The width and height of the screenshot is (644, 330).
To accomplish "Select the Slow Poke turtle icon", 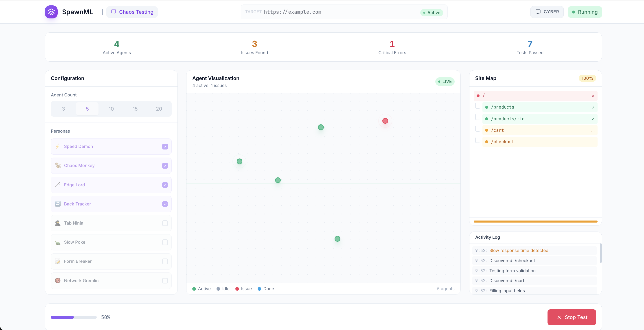I will tap(58, 242).
